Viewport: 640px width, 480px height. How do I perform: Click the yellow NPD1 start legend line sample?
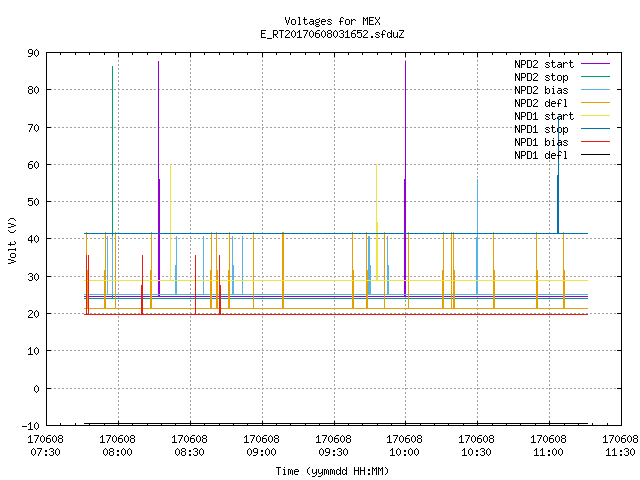pyautogui.click(x=596, y=116)
